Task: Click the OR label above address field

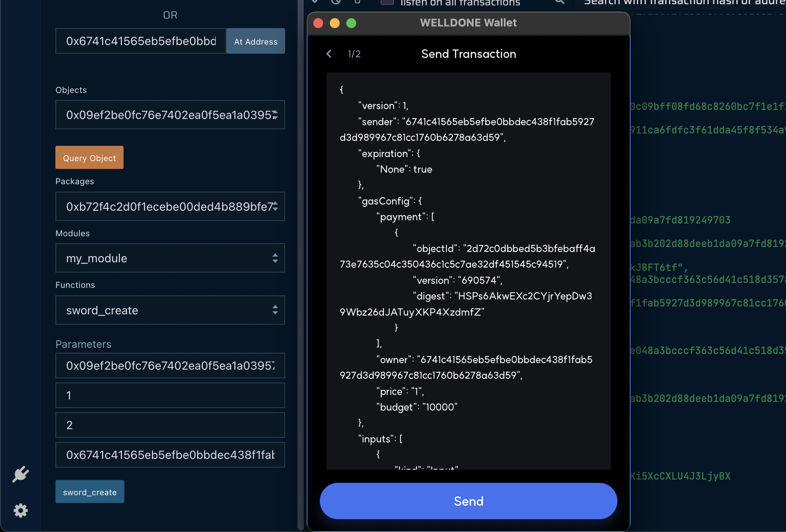Action: pyautogui.click(x=170, y=15)
